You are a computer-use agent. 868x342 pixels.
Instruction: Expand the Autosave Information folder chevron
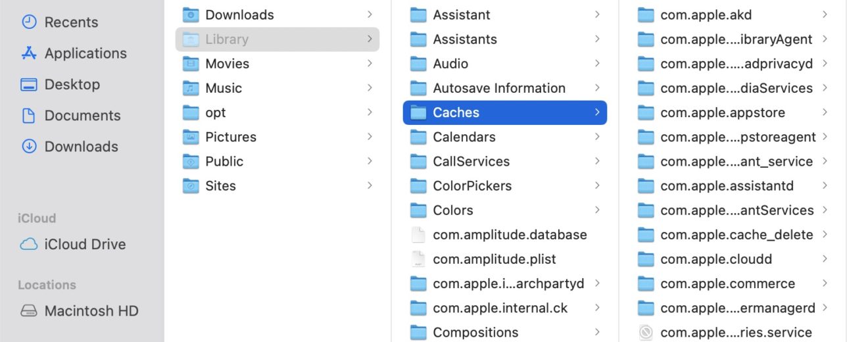pos(597,88)
